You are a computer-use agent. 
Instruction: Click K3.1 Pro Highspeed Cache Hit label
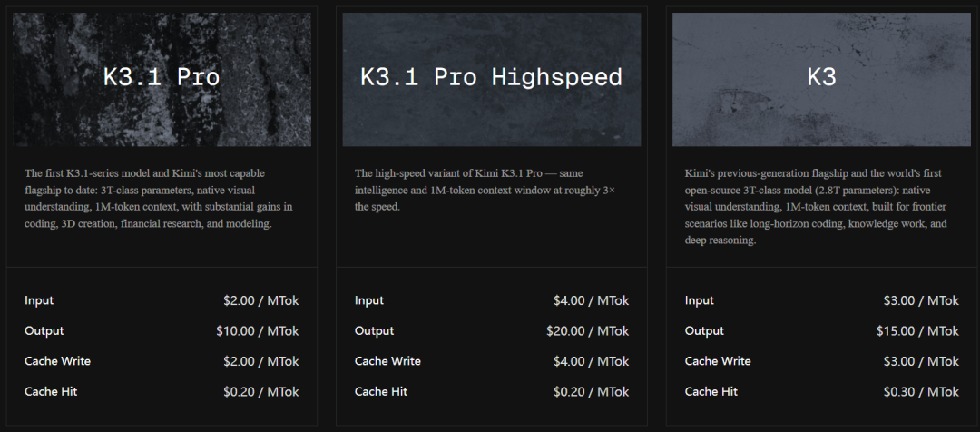pos(380,392)
